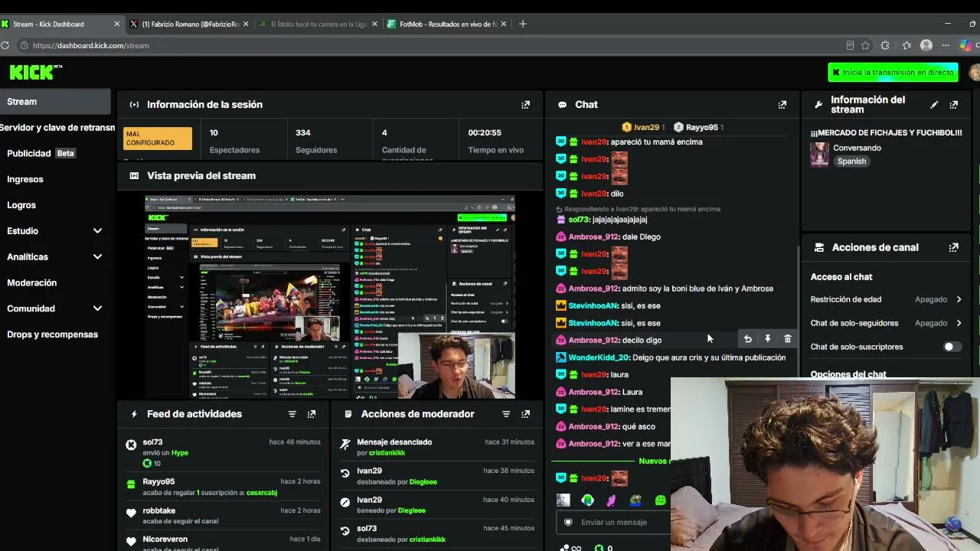Viewport: 980px width, 551px height.
Task: Click Diegleee link in the baneado entry
Action: (x=410, y=510)
